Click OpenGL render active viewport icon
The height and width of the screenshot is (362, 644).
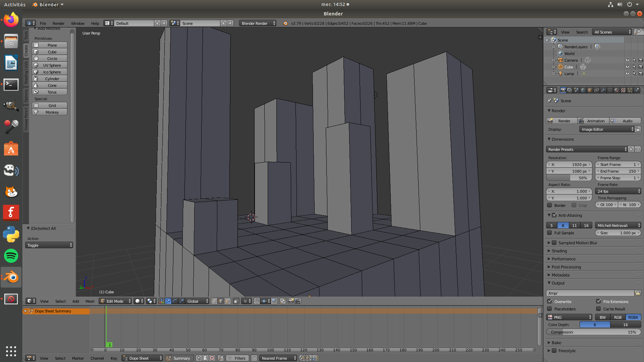pos(291,301)
